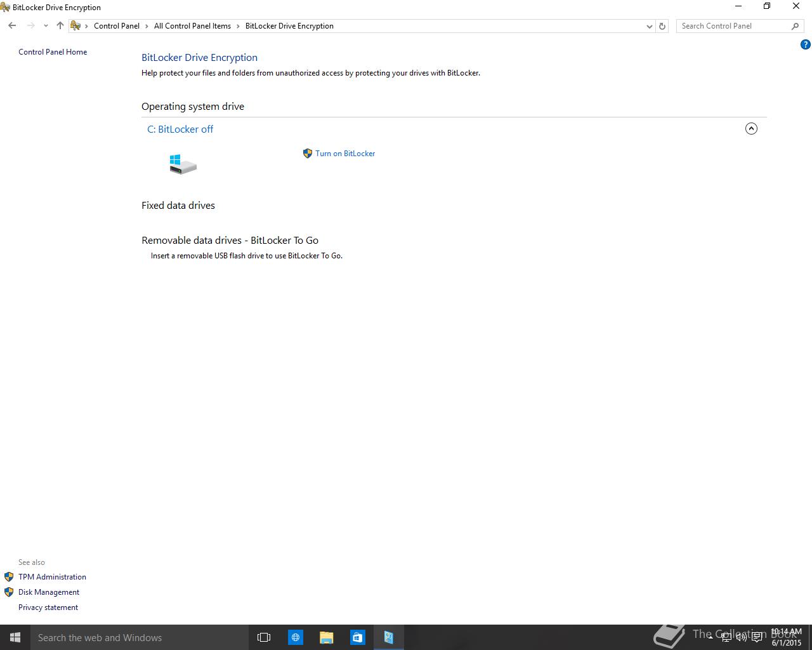
Task: Open Control Panel Home link
Action: [53, 52]
